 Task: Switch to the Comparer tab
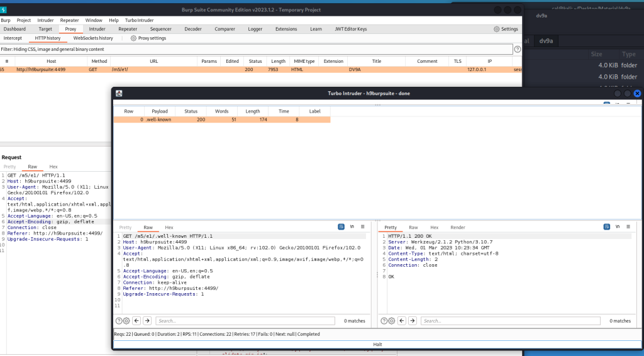(225, 29)
